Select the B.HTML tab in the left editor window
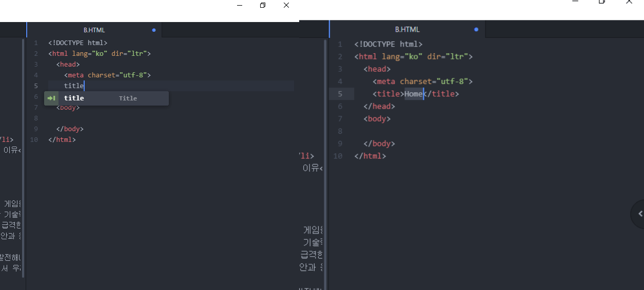Viewport: 644px width, 290px height. point(94,30)
